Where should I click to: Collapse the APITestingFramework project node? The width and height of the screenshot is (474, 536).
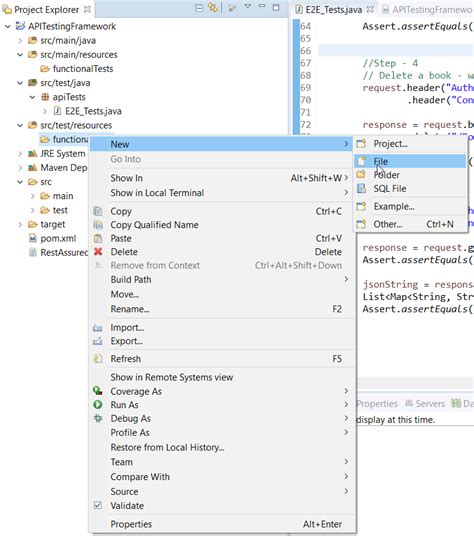click(x=8, y=26)
